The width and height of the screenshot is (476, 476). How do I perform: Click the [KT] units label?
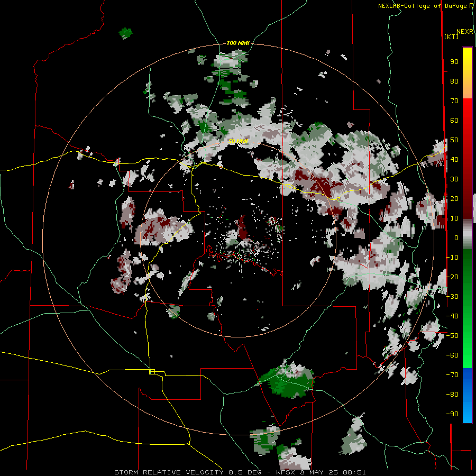(x=451, y=36)
